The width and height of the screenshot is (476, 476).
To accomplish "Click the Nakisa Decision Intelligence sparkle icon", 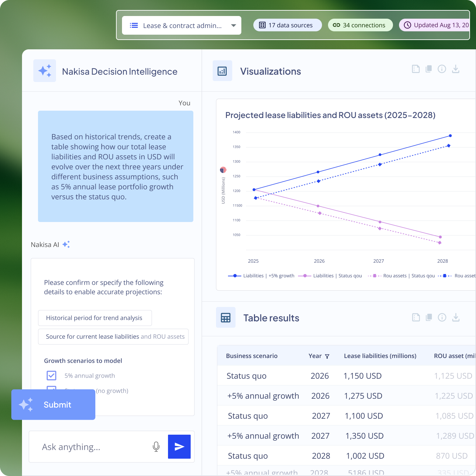I will (x=44, y=71).
